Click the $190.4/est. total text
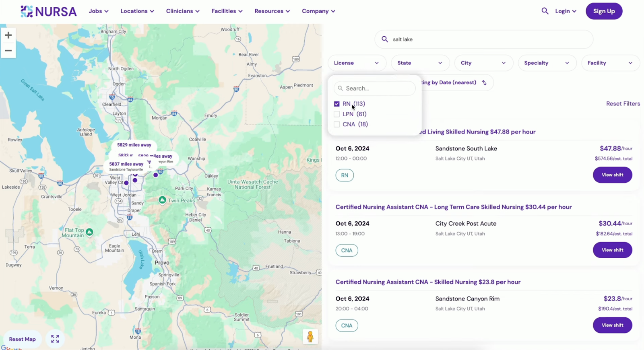The image size is (644, 350). point(615,309)
